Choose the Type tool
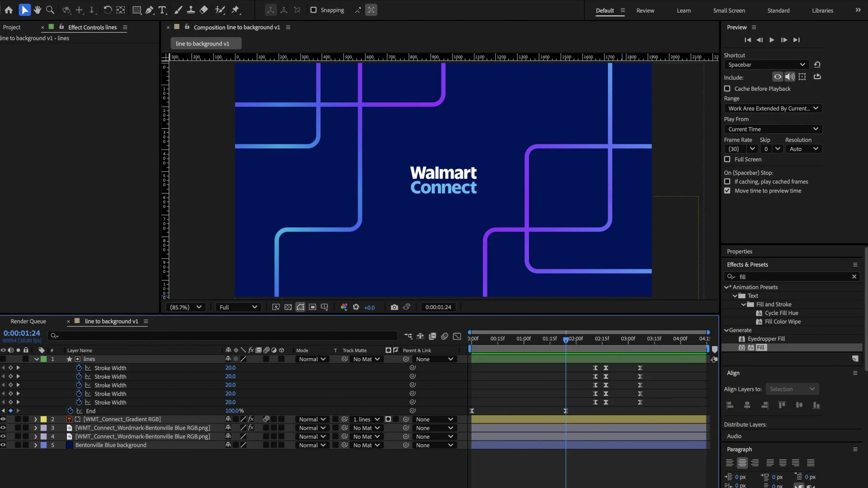This screenshot has height=488, width=868. tap(162, 10)
